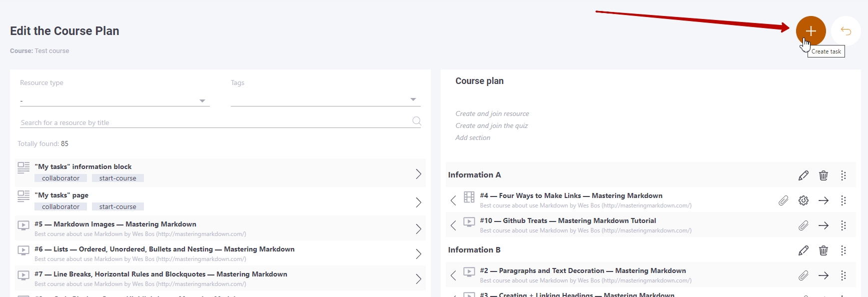The width and height of the screenshot is (868, 297).
Task: Click the "Course plan" panel heading
Action: point(479,81)
